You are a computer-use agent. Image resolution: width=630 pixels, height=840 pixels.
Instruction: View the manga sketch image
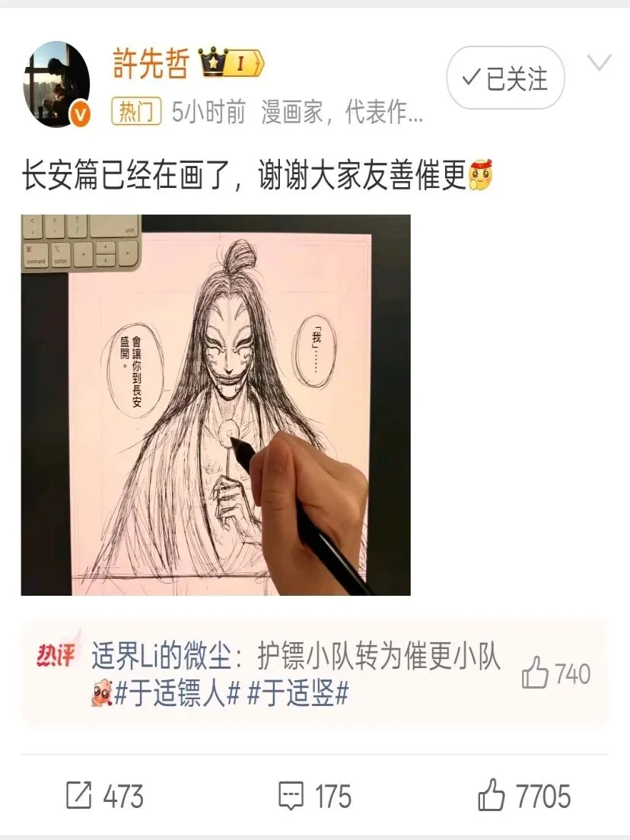coord(216,405)
